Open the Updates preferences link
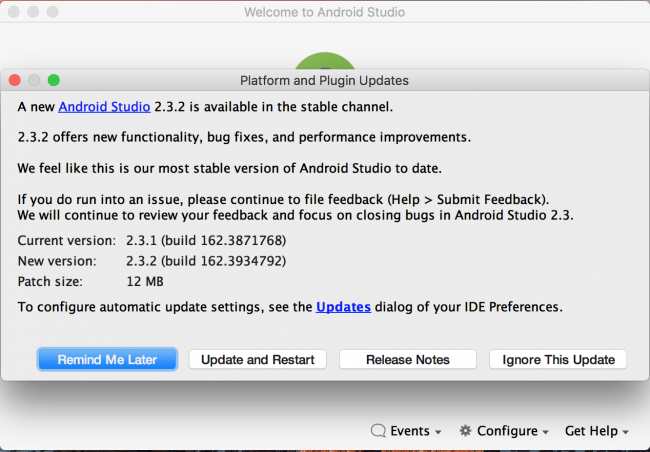This screenshot has height=452, width=650. (343, 307)
